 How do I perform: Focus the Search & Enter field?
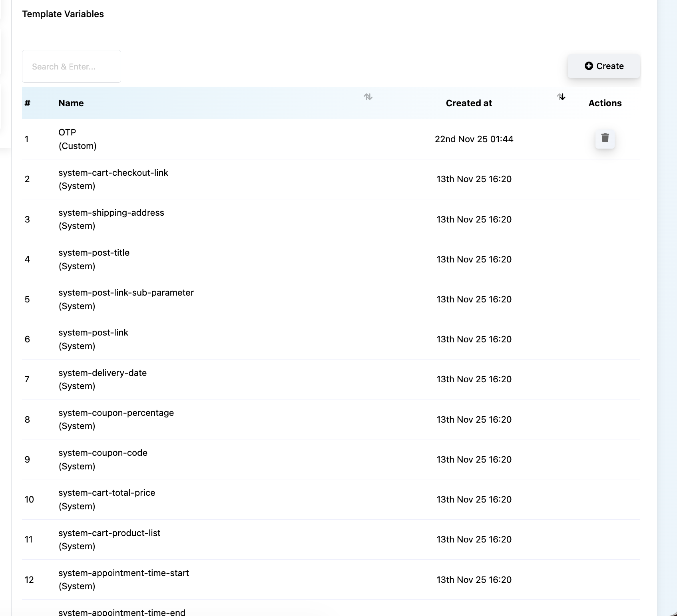(x=72, y=66)
